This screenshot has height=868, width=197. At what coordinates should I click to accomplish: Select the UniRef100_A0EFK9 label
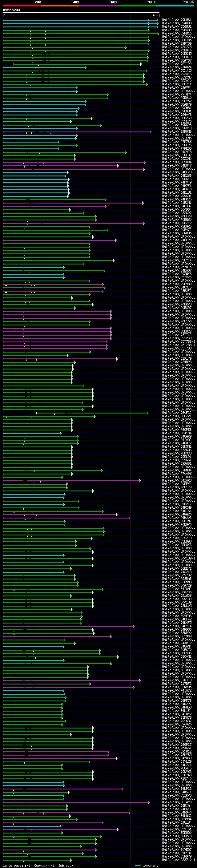177,216
